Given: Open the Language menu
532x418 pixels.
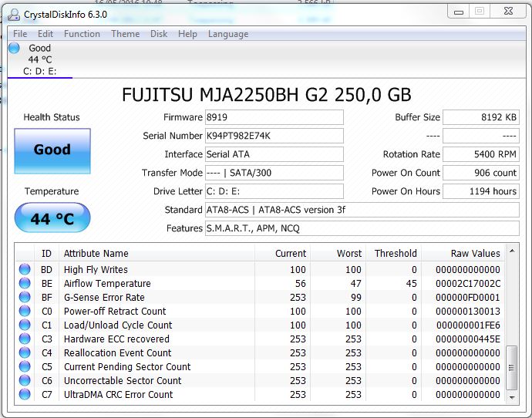Looking at the screenshot, I should (x=228, y=34).
